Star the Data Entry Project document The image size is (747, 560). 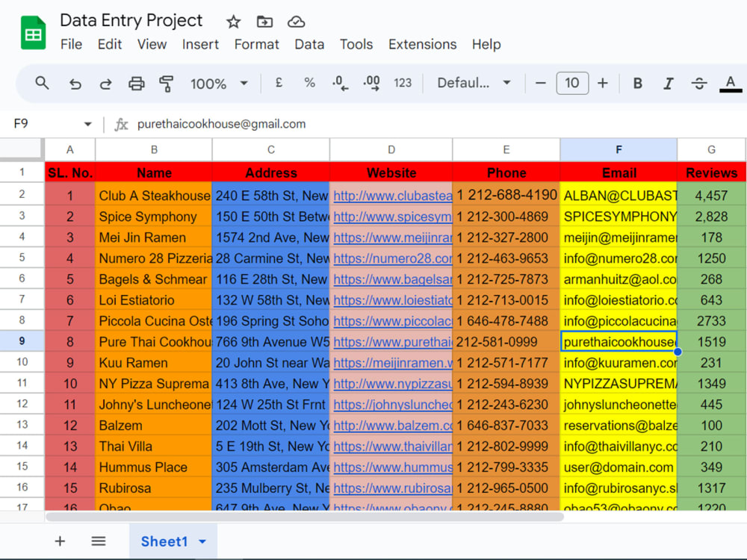[x=233, y=22]
